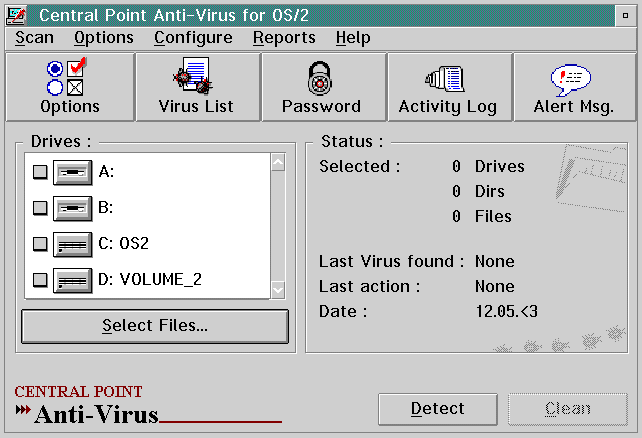The height and width of the screenshot is (438, 642).
Task: Click the date value 12.05.<3
Action: click(506, 312)
